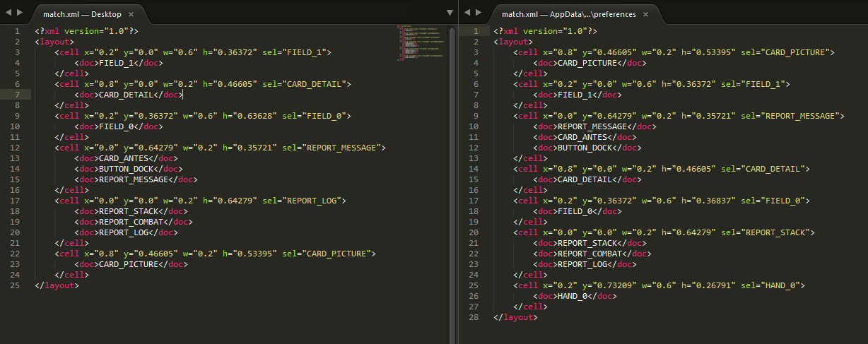Screen dimensions: 868x344
Task: Click left pane's next tab arrow
Action: pos(19,13)
